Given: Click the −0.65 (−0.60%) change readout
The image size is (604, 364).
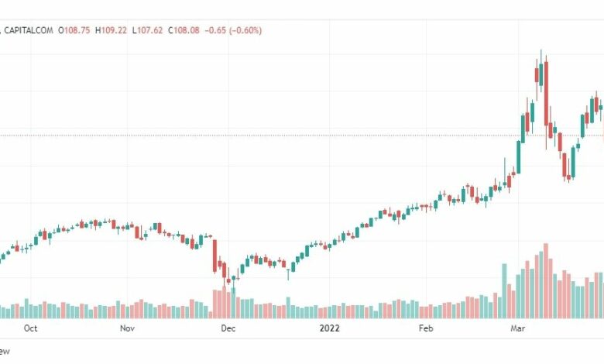Looking at the screenshot, I should (233, 30).
